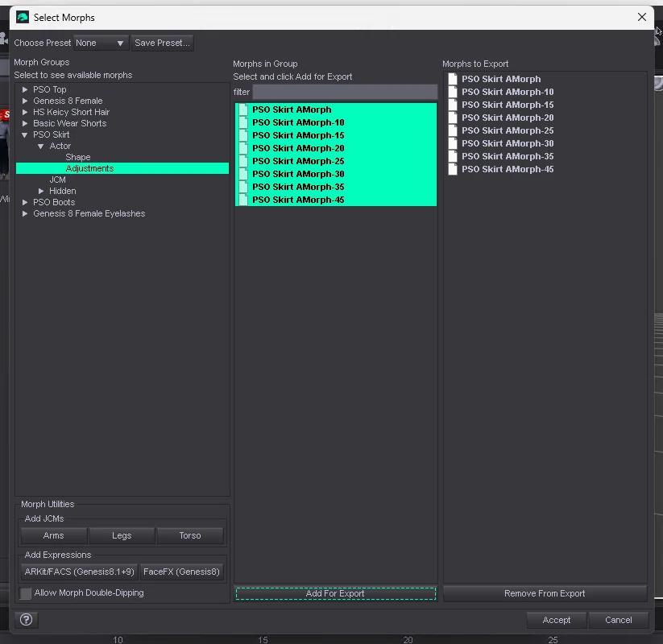Add ARKit/FACS (Genesis8.1+9) expressions

click(80, 572)
